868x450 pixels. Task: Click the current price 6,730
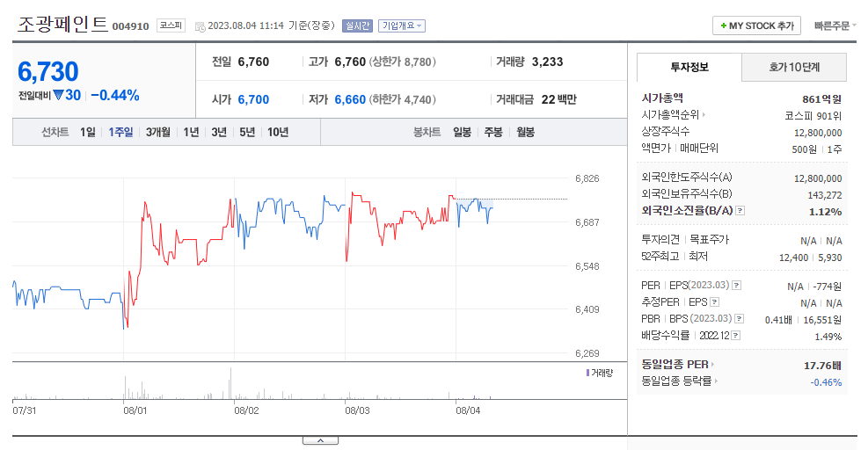coord(48,71)
